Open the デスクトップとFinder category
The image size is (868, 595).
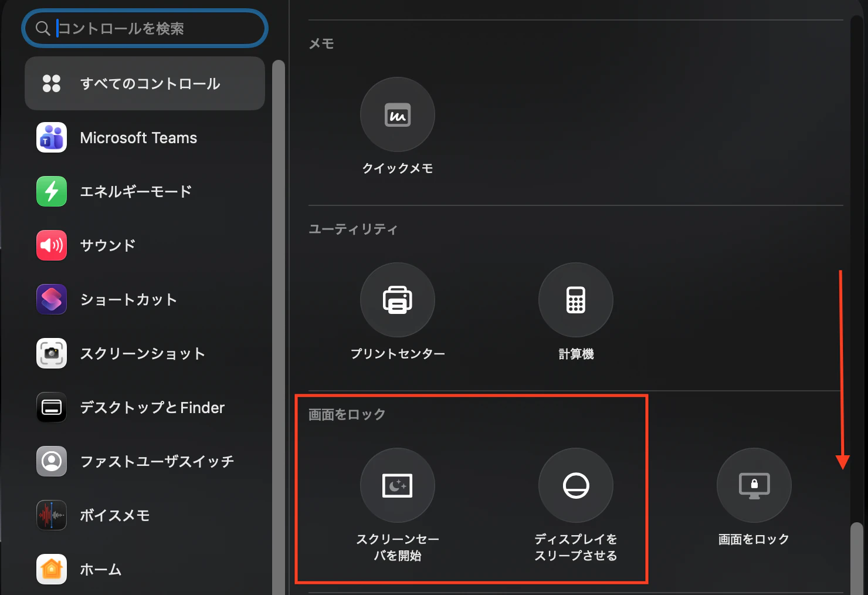[x=145, y=407]
